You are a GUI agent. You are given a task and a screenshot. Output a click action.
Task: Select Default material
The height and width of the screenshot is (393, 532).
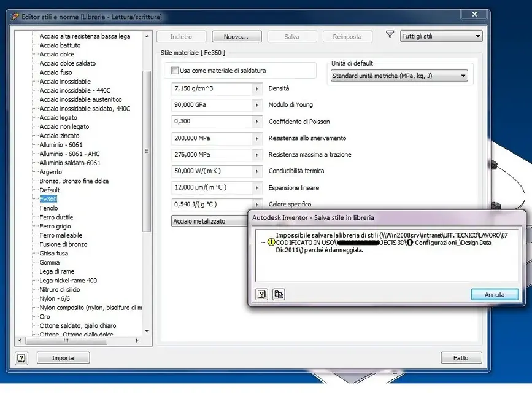click(50, 190)
